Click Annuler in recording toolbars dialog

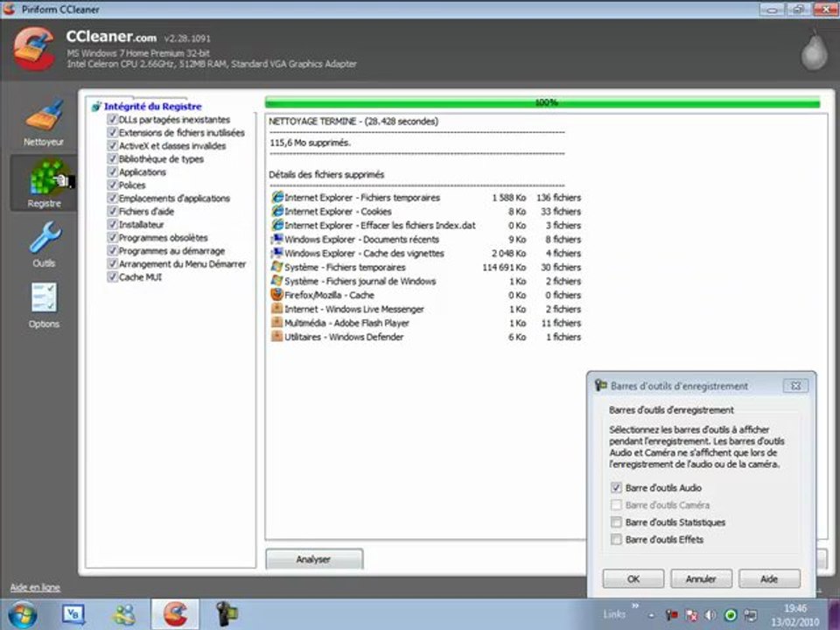click(701, 578)
